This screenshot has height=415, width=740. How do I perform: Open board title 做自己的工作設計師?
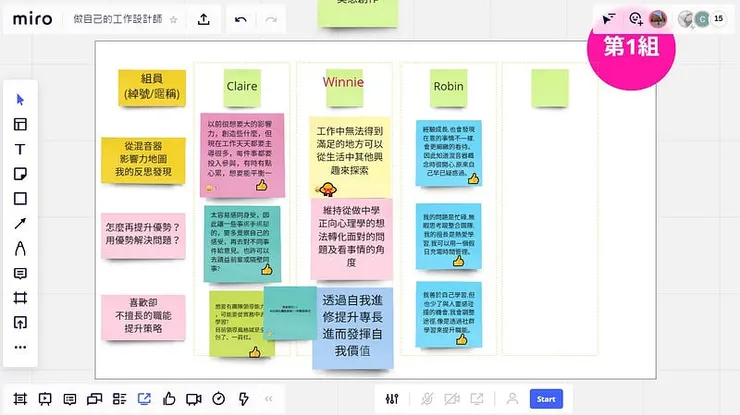pos(118,19)
